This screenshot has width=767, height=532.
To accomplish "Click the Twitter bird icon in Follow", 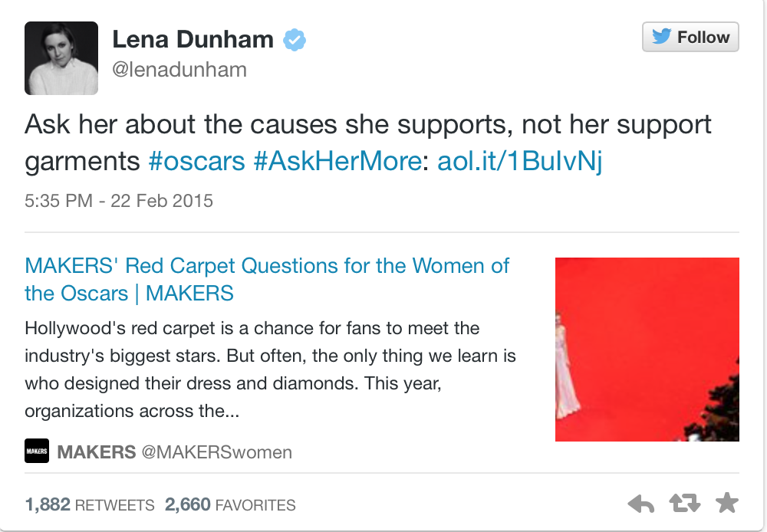I will (x=662, y=36).
